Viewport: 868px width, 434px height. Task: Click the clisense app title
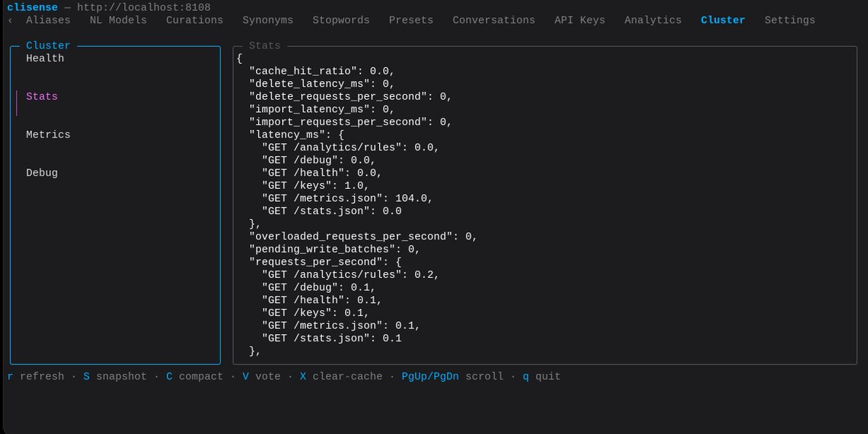(x=33, y=7)
